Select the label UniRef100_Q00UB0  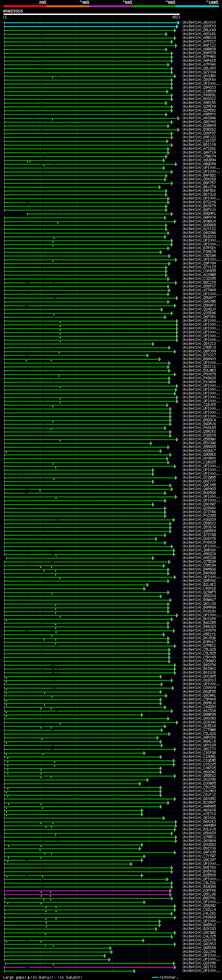pyautogui.click(x=199, y=76)
